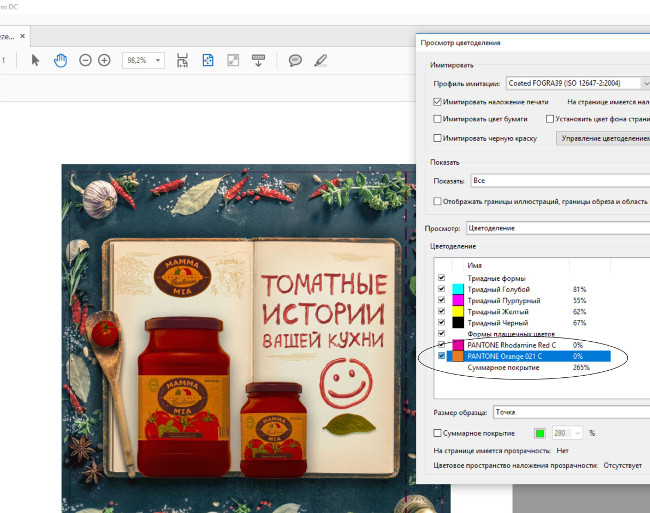Expand the Показать dropdown

(x=558, y=181)
